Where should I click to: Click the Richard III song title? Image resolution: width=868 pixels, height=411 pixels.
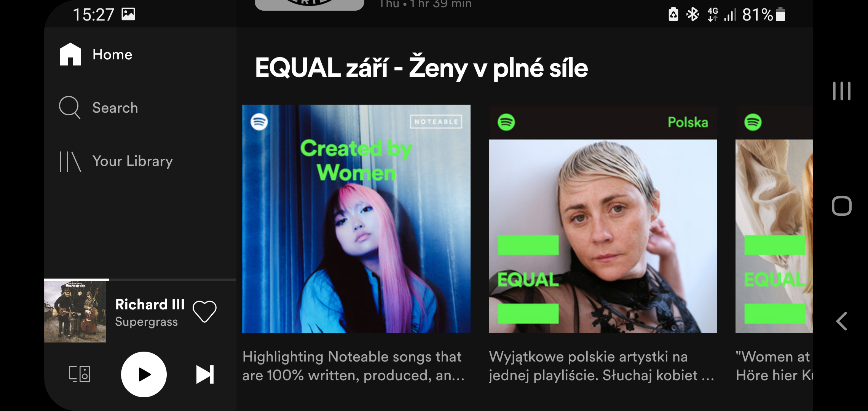point(150,304)
